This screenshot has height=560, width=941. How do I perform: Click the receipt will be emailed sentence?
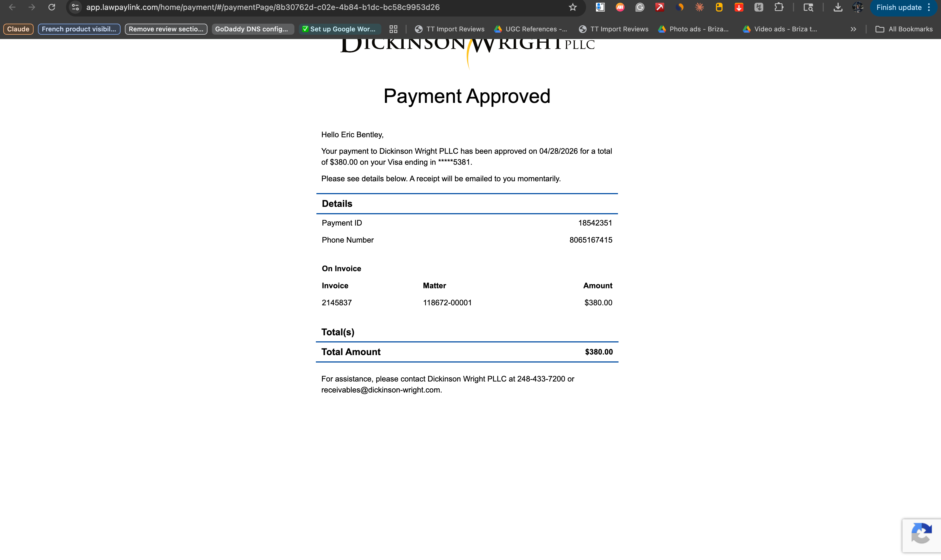[485, 179]
